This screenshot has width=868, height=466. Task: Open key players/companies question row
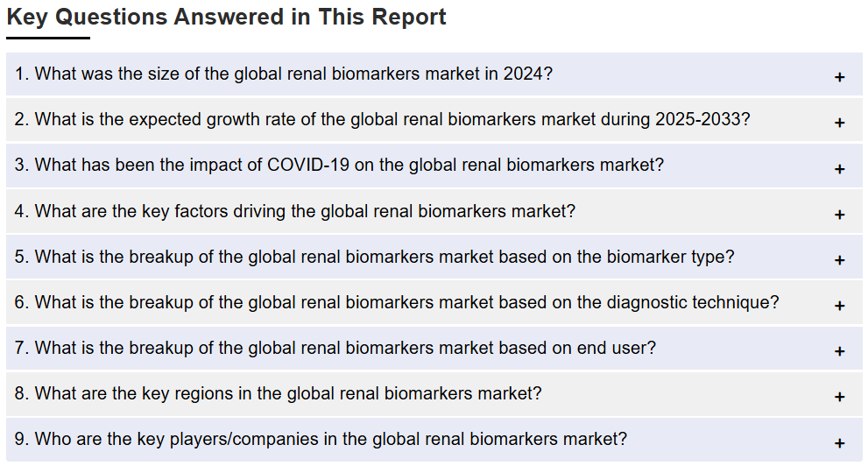pyautogui.click(x=434, y=440)
